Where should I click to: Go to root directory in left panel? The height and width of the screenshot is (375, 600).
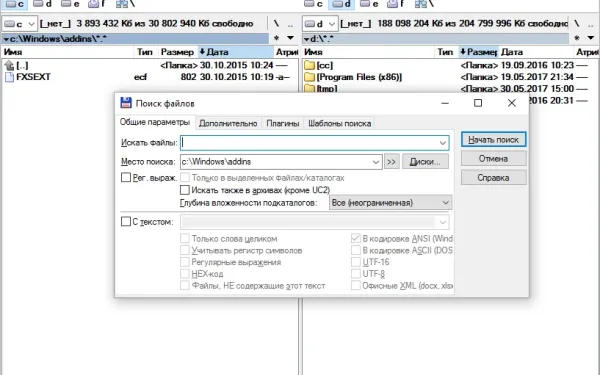point(276,24)
